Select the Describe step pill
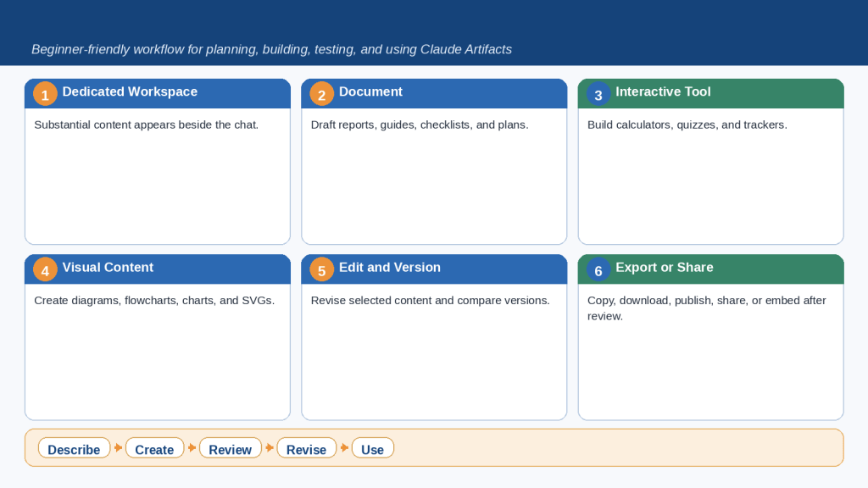This screenshot has width=868, height=488. click(75, 448)
